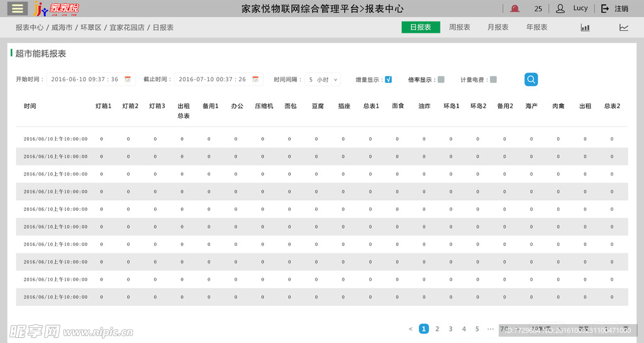Select the 年报表 tab
This screenshot has height=343, width=644.
point(537,27)
